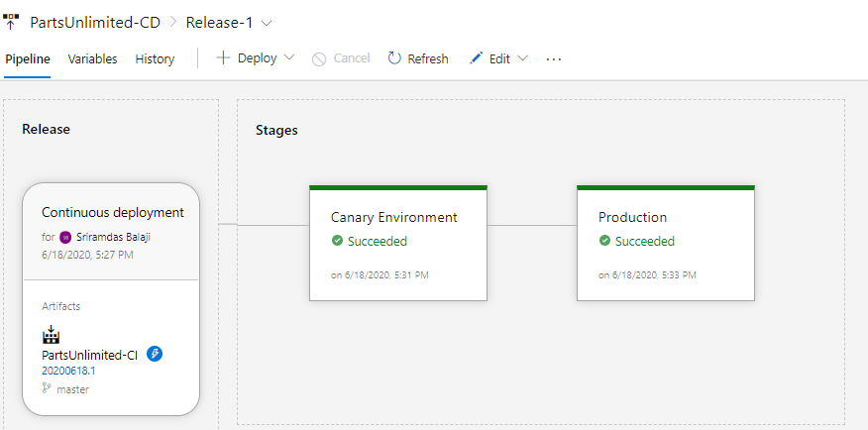Click the pencil Edit icon

click(476, 58)
